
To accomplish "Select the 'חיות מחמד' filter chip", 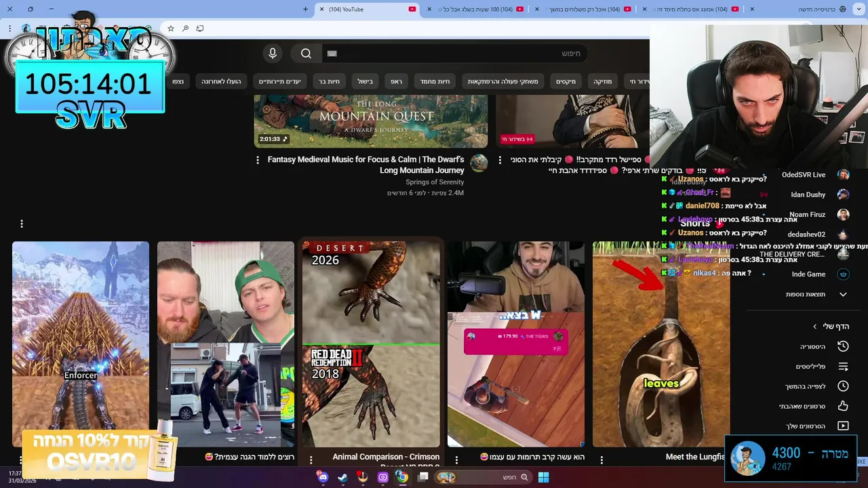I will [435, 81].
